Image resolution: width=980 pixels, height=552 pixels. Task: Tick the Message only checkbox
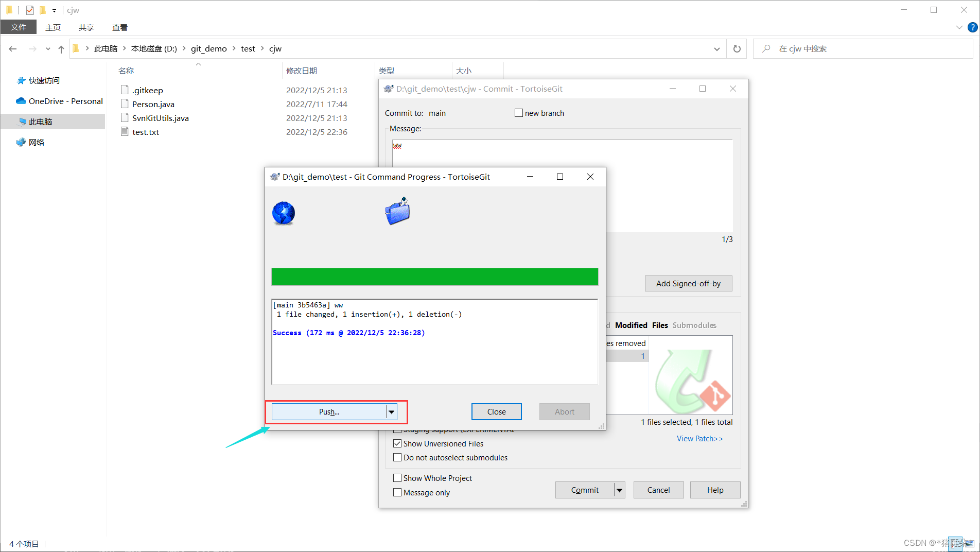397,492
